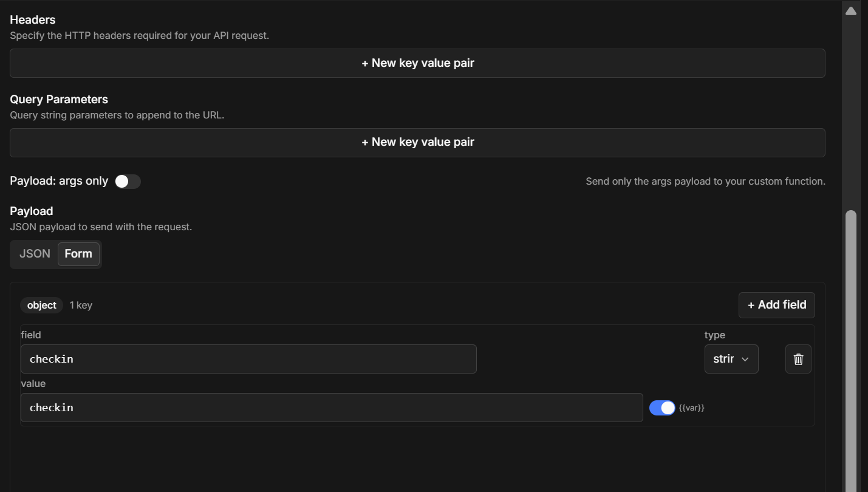Click the Payload section heading
Viewport: 868px width, 492px height.
click(32, 211)
